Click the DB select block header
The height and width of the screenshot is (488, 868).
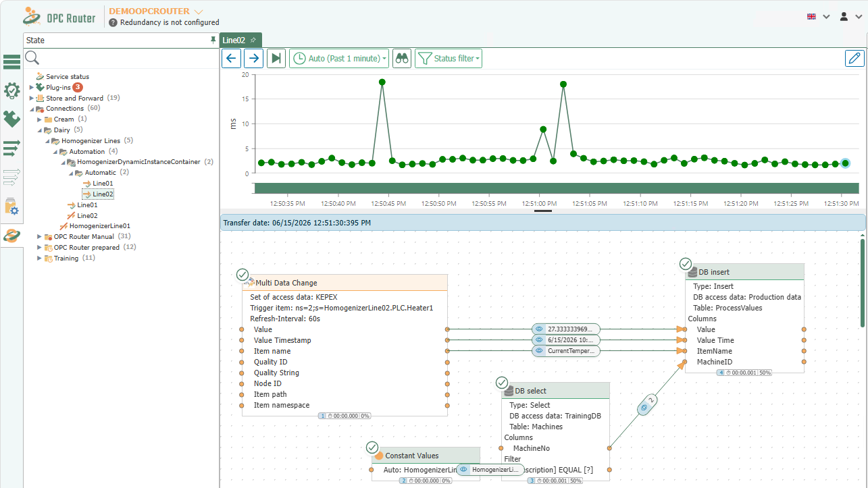[555, 391]
